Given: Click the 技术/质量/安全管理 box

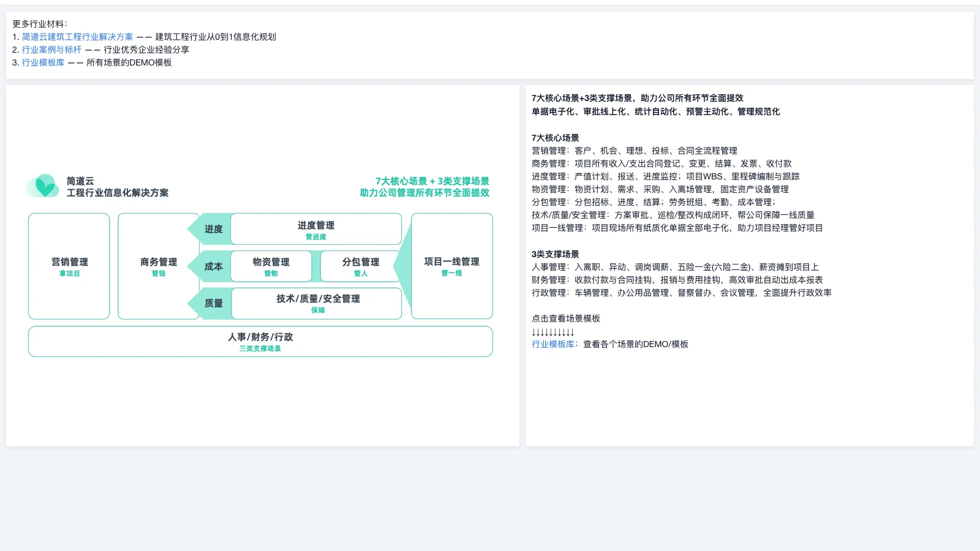Looking at the screenshot, I should click(x=317, y=303).
